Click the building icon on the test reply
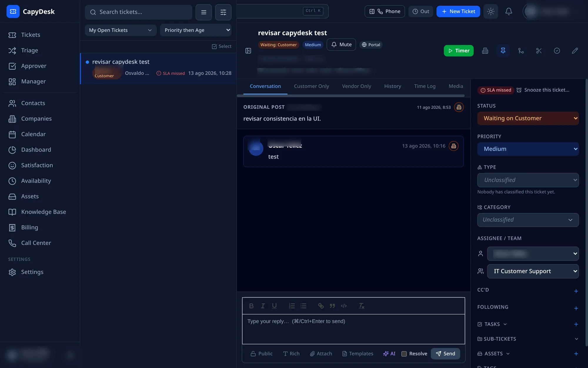588x368 pixels. click(454, 146)
